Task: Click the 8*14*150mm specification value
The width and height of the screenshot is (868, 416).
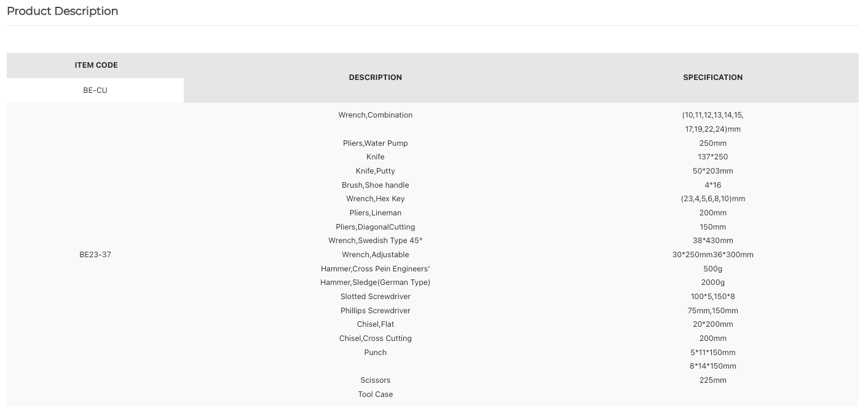Action: tap(712, 366)
